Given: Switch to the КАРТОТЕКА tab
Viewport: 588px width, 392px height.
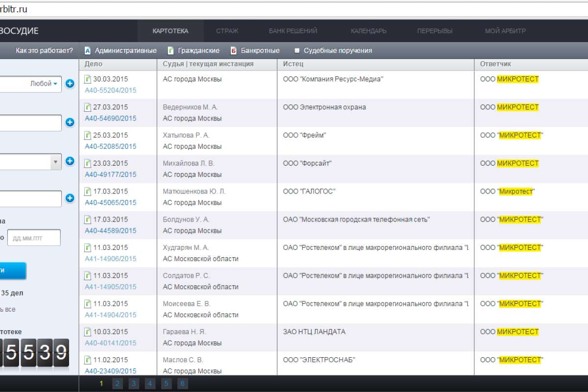Looking at the screenshot, I should tap(171, 31).
